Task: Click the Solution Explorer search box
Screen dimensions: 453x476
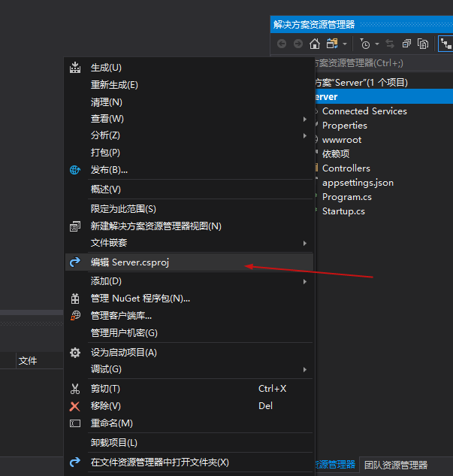Action: pyautogui.click(x=383, y=63)
